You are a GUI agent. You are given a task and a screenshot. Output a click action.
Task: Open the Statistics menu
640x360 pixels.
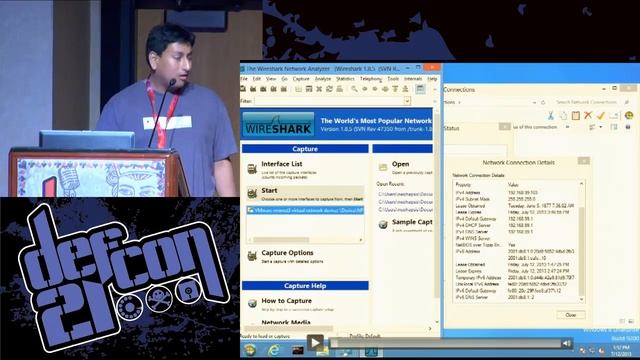[345, 78]
